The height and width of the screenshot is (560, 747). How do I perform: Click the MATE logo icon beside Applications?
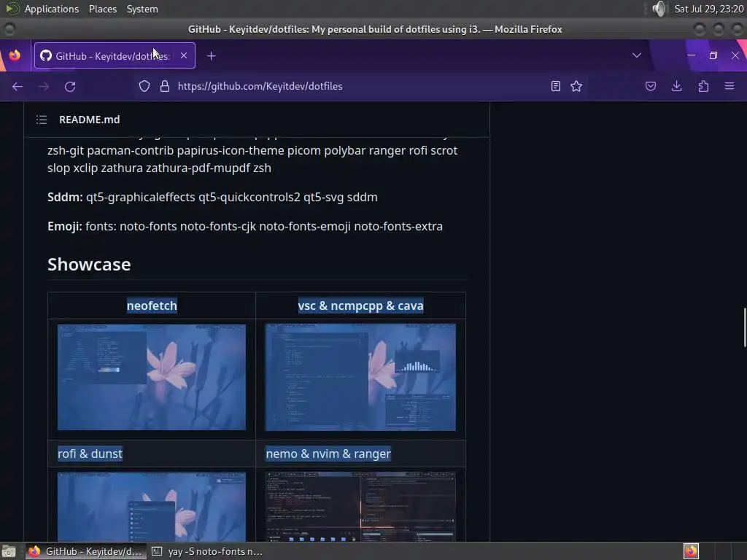(12, 9)
